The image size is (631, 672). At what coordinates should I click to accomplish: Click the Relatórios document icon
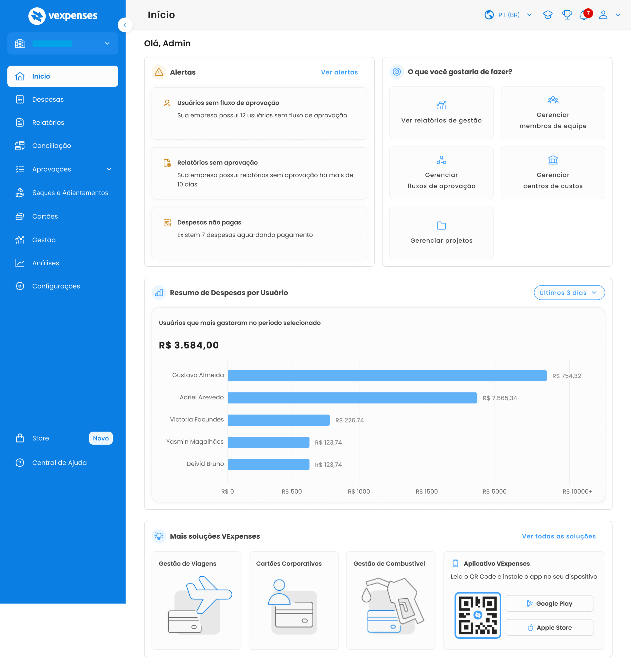point(20,122)
